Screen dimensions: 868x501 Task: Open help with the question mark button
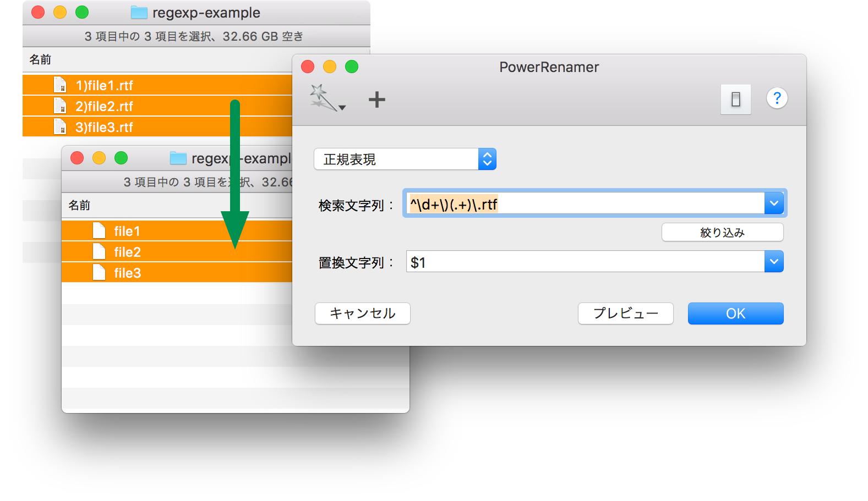point(777,98)
